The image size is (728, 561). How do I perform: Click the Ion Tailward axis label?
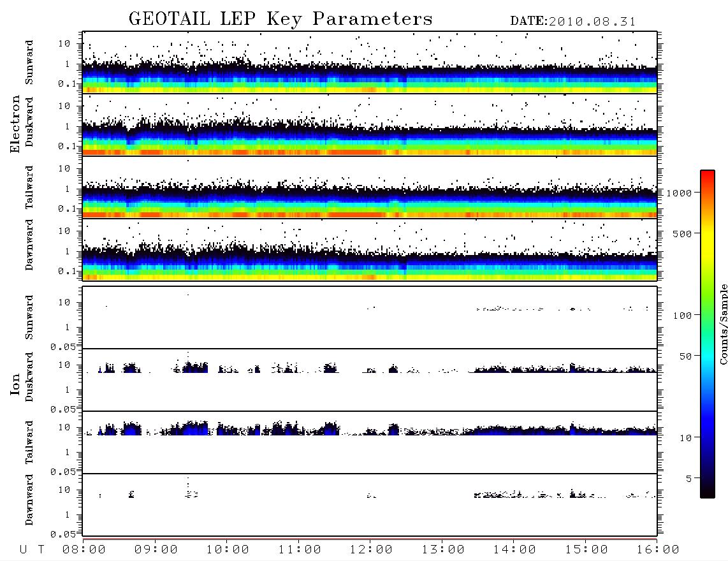29,442
